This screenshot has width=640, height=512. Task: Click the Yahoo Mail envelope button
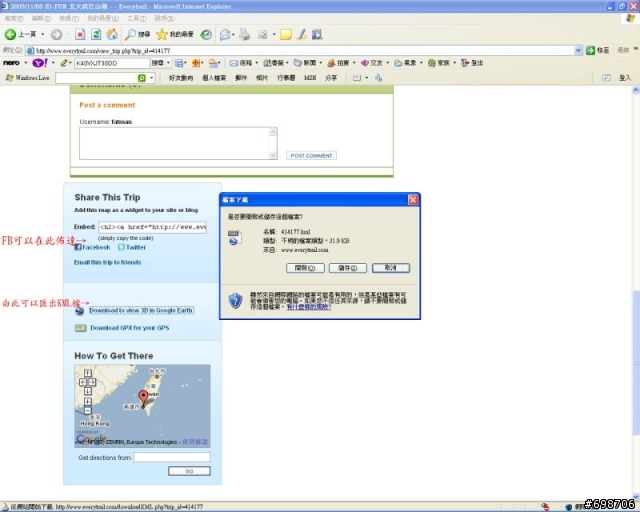pyautogui.click(x=241, y=63)
